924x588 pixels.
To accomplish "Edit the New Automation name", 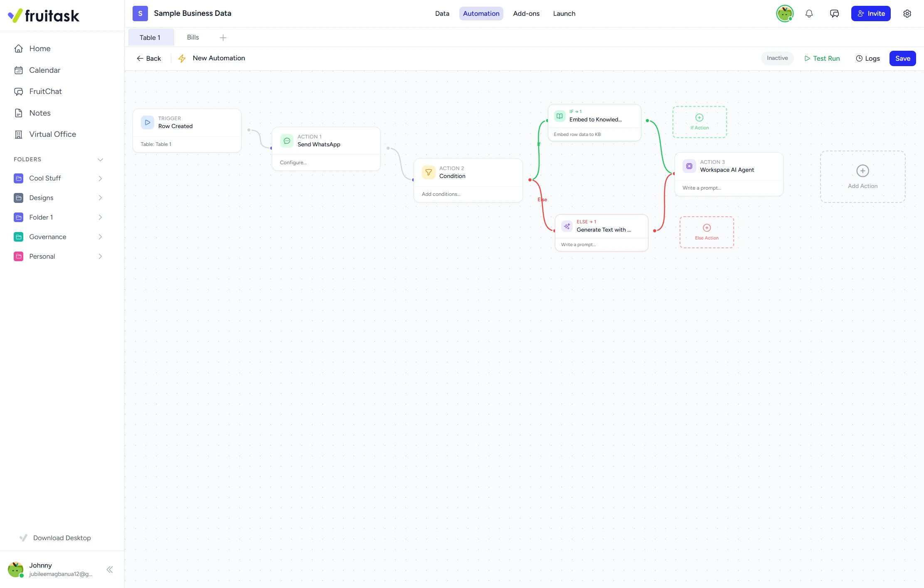I will pyautogui.click(x=219, y=58).
